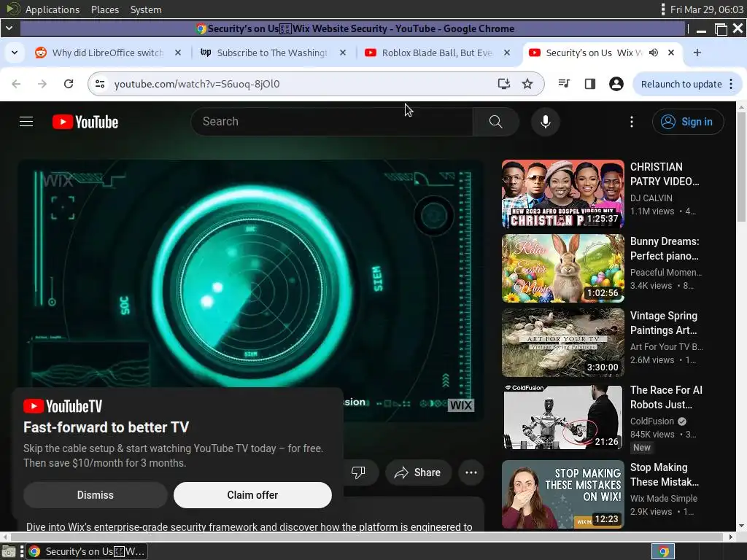Open Chrome three-dot menu beside Relaunch

731,84
